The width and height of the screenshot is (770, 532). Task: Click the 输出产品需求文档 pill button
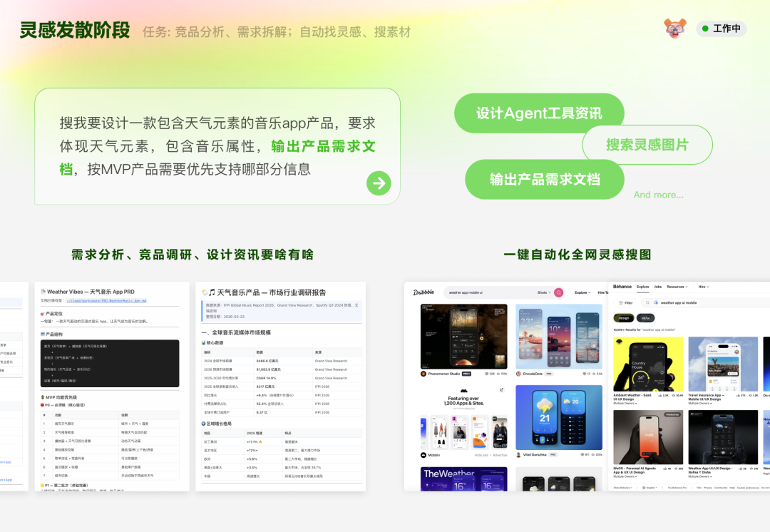click(545, 180)
